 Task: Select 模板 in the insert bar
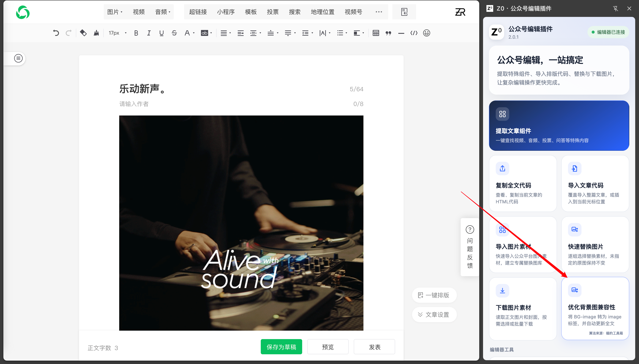[251, 12]
